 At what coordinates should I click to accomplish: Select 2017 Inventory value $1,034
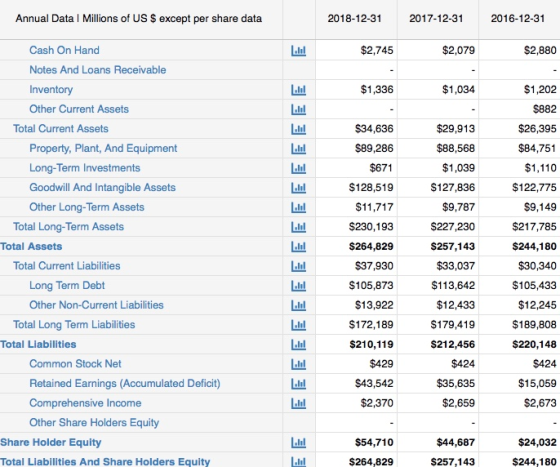pyautogui.click(x=459, y=90)
